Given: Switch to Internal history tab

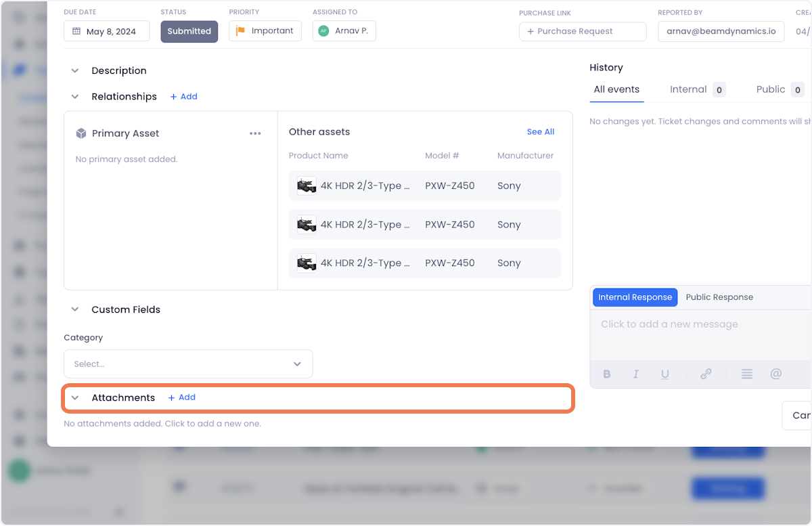Looking at the screenshot, I should 698,89.
